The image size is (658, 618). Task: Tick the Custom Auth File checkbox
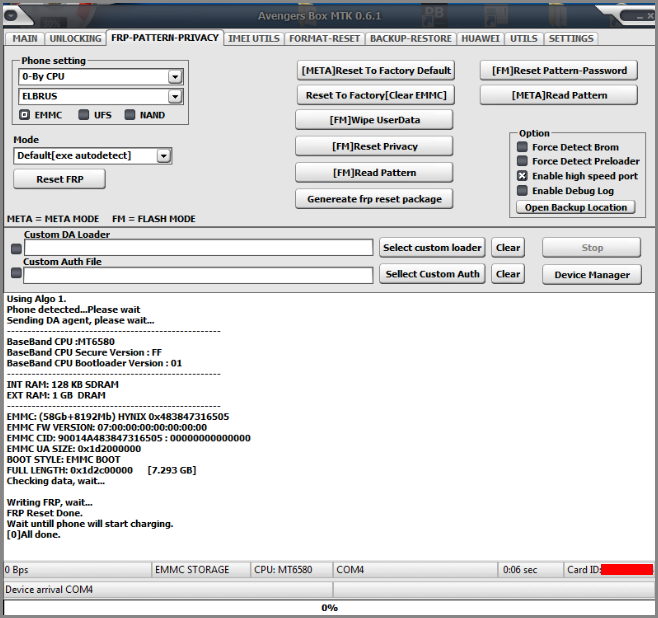[16, 273]
